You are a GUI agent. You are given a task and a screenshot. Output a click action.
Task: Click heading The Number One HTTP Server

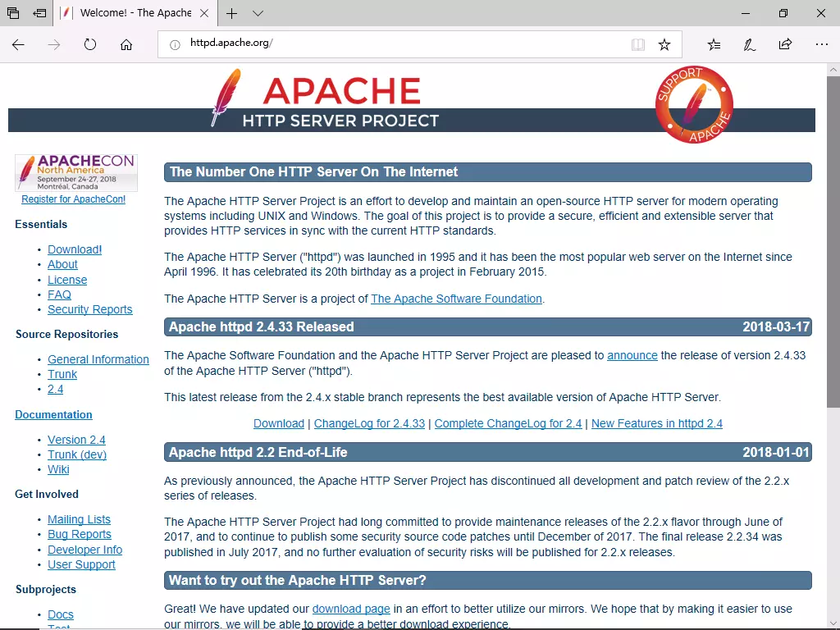pyautogui.click(x=313, y=172)
